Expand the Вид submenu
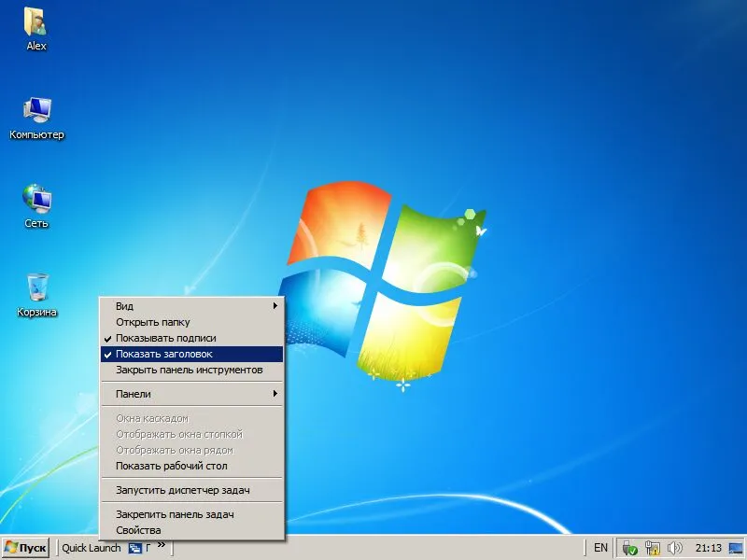The height and width of the screenshot is (560, 747). [x=192, y=306]
